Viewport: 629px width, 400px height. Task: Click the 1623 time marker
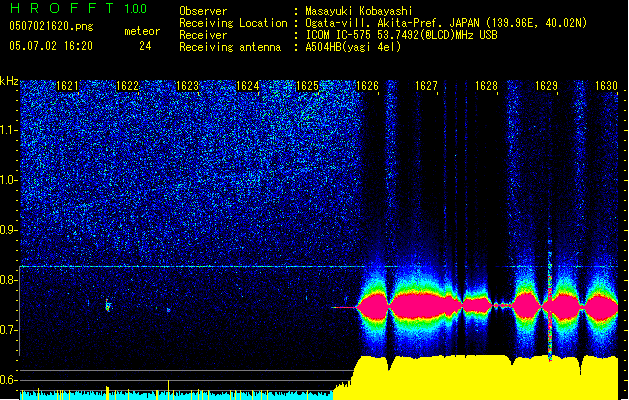pos(187,86)
